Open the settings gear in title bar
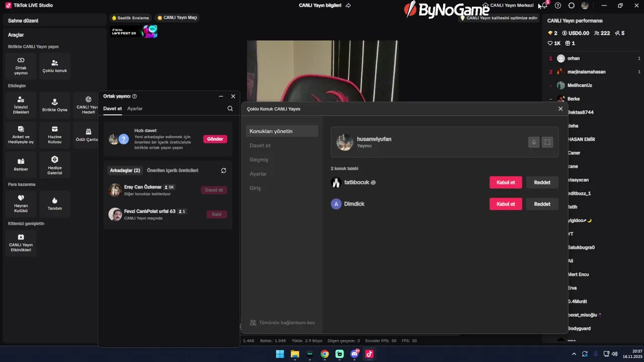 [x=571, y=6]
